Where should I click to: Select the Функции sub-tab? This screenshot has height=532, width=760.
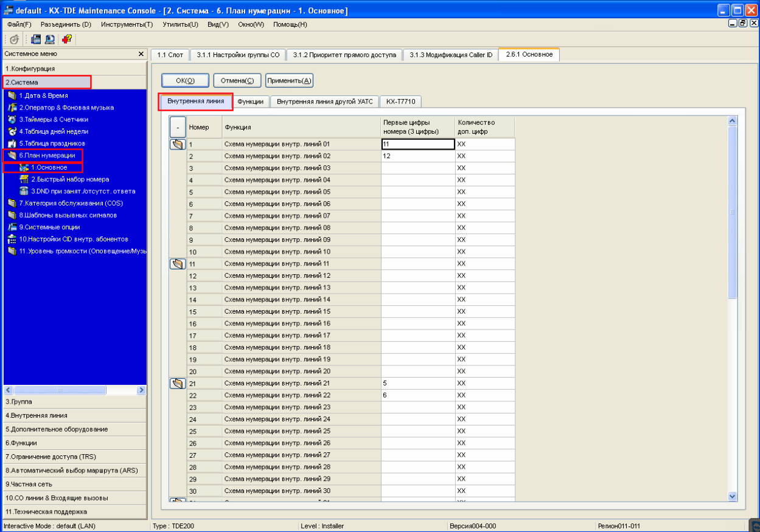pos(251,102)
